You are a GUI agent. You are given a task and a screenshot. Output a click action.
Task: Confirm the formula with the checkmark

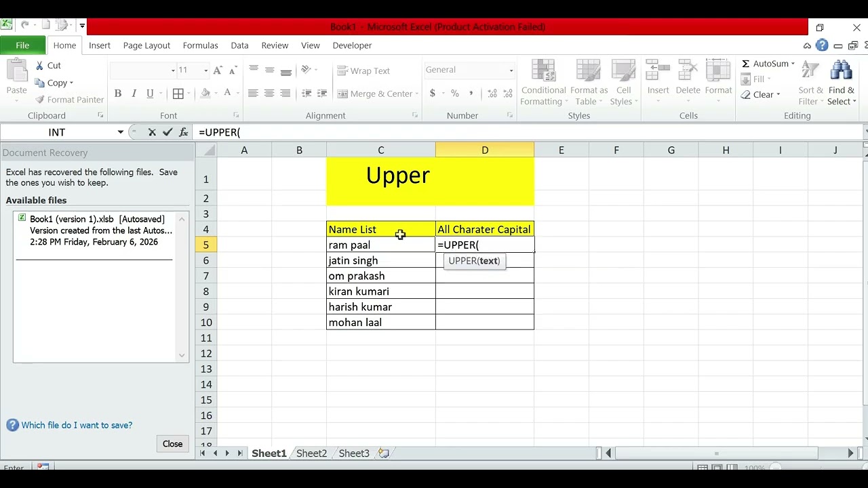[167, 133]
